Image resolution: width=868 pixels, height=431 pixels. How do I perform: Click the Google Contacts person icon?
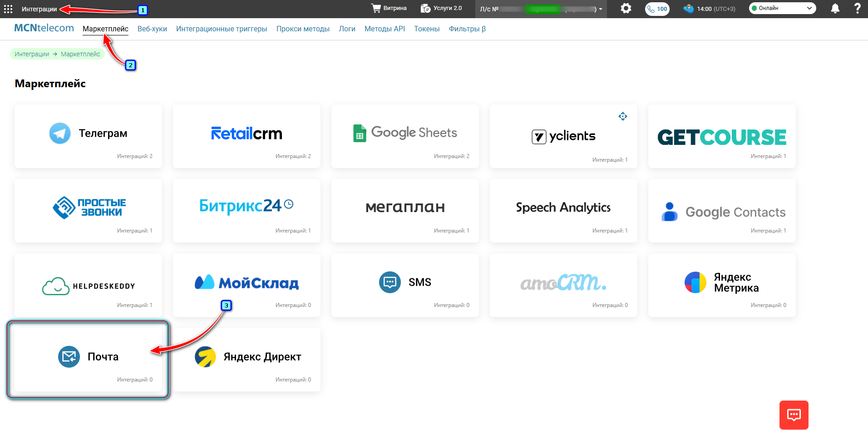[x=669, y=212]
